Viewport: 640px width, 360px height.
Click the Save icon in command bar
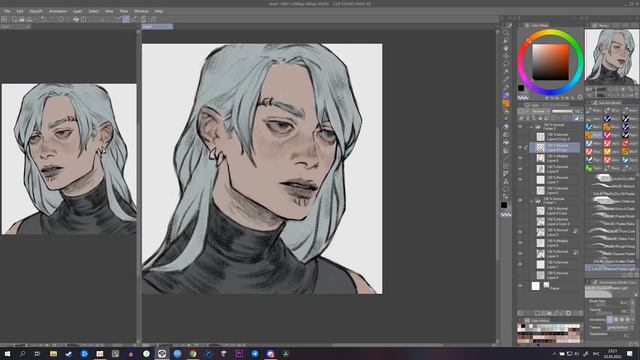29,19
